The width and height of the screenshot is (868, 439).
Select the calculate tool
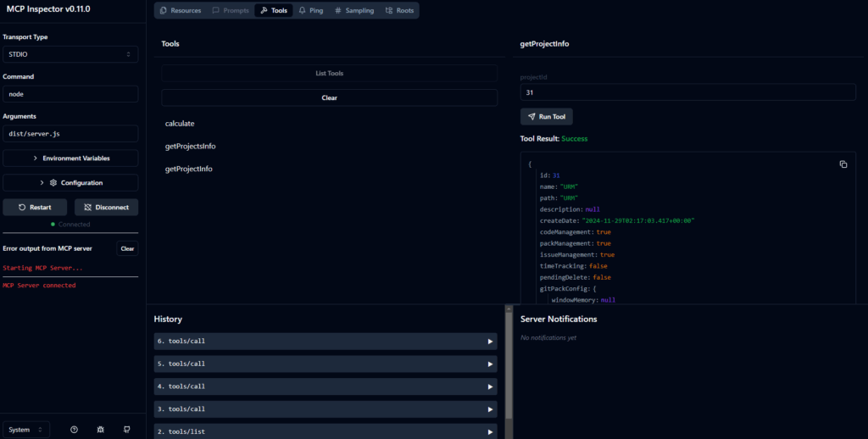pyautogui.click(x=180, y=124)
